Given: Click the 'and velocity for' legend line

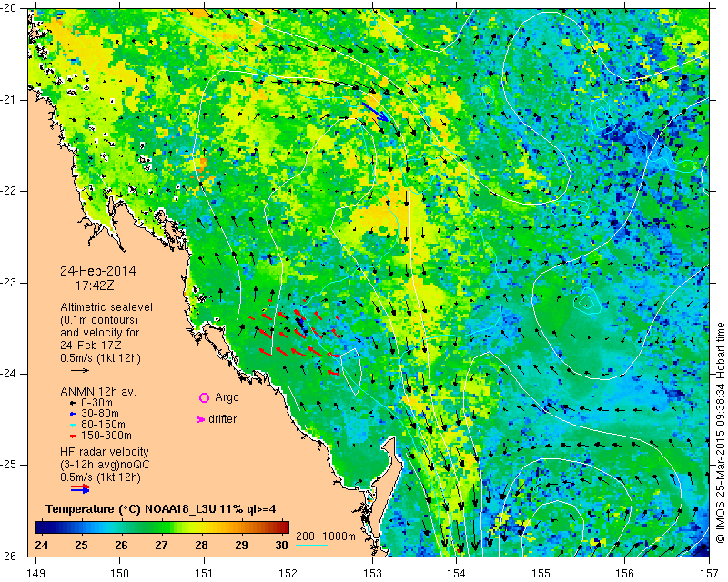Looking at the screenshot, I should coord(100,333).
